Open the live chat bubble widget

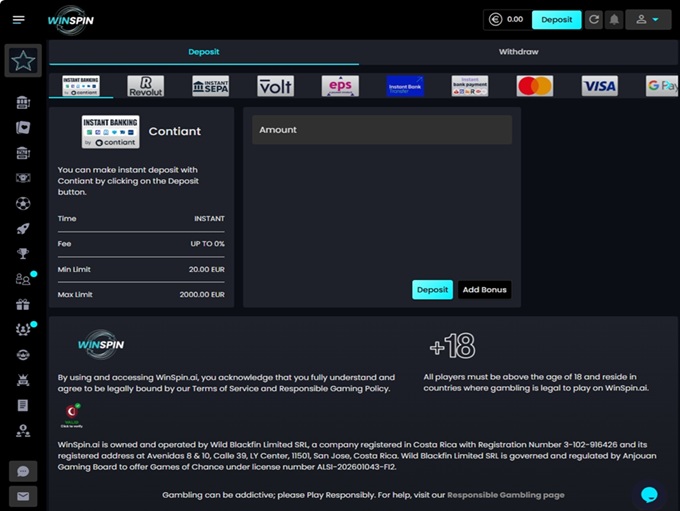(x=649, y=494)
